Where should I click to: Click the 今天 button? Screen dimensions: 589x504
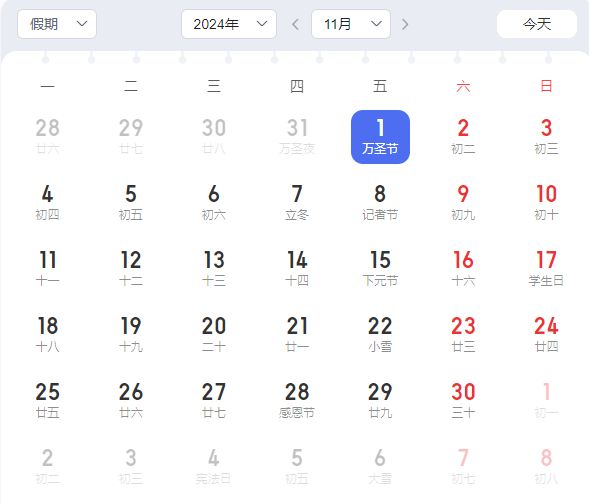click(537, 24)
